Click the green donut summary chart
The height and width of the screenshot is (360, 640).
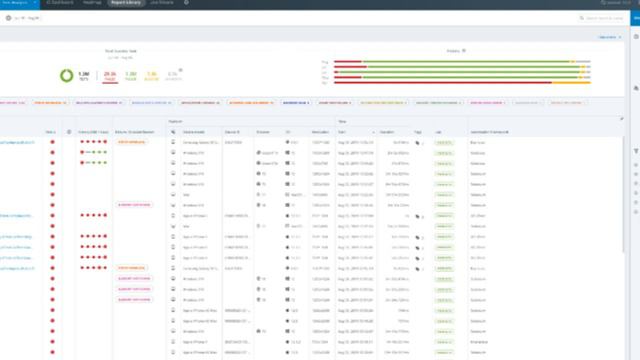(67, 76)
